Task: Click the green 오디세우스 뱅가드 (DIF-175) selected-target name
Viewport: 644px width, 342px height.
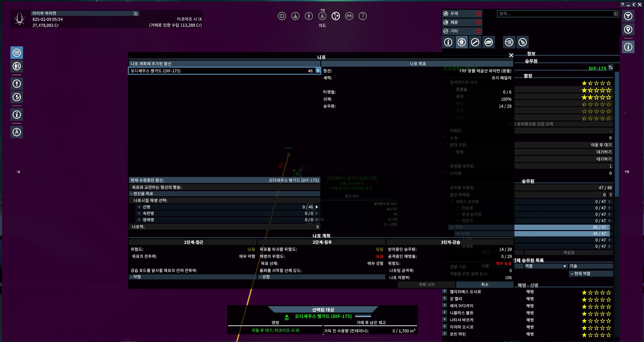Action: (x=323, y=316)
